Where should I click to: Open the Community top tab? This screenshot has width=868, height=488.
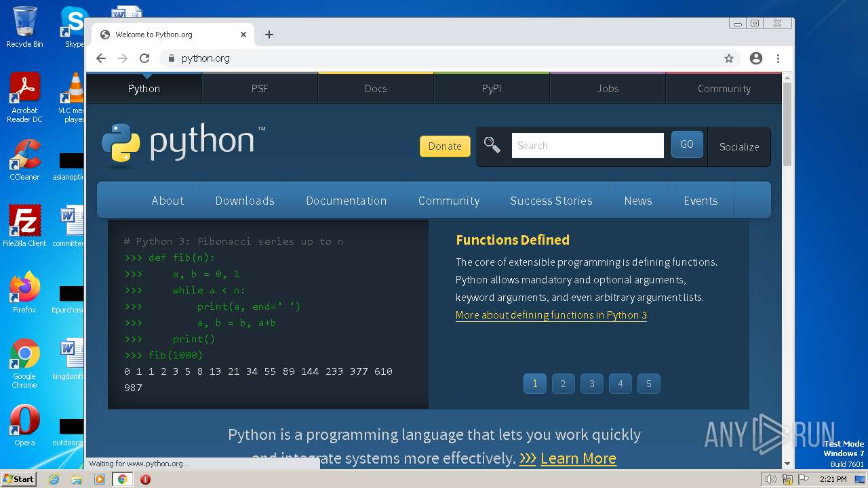724,88
